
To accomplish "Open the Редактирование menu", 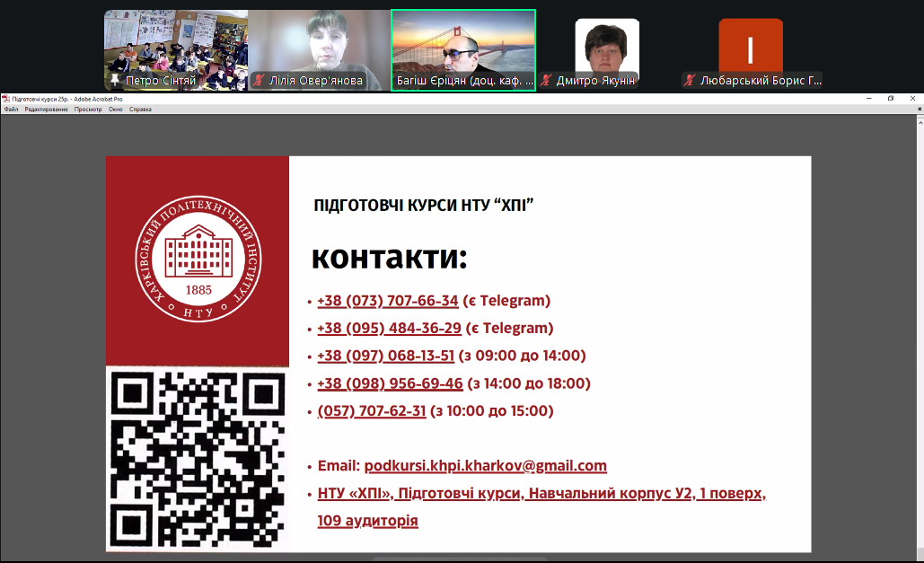I will tap(46, 109).
